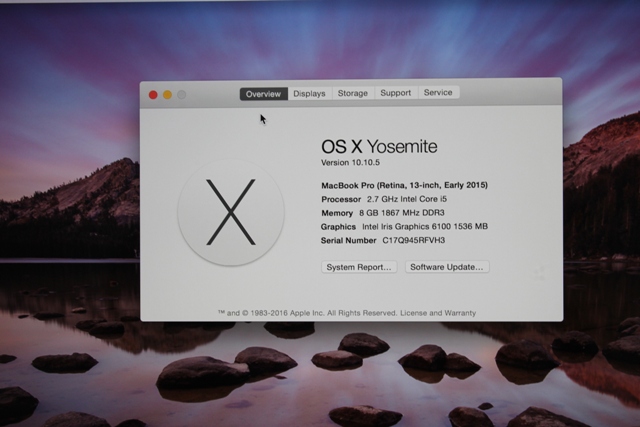Click Software Update button
This screenshot has width=640, height=427.
[447, 267]
